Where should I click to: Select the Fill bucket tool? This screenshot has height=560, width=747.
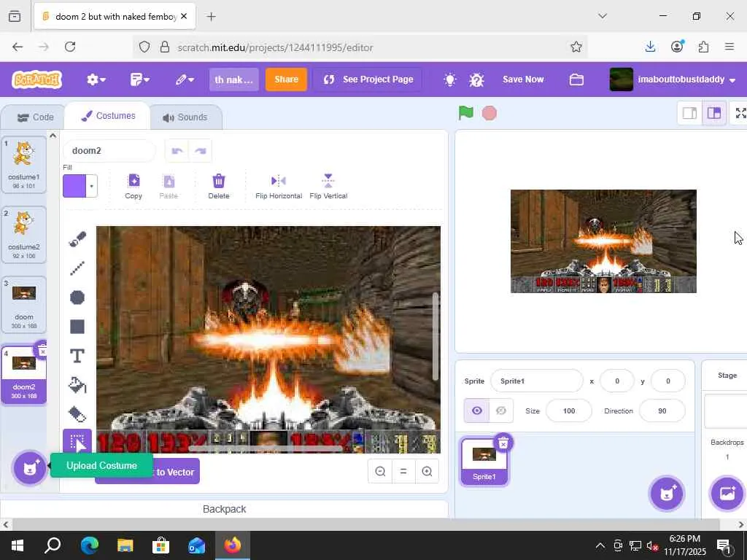77,385
